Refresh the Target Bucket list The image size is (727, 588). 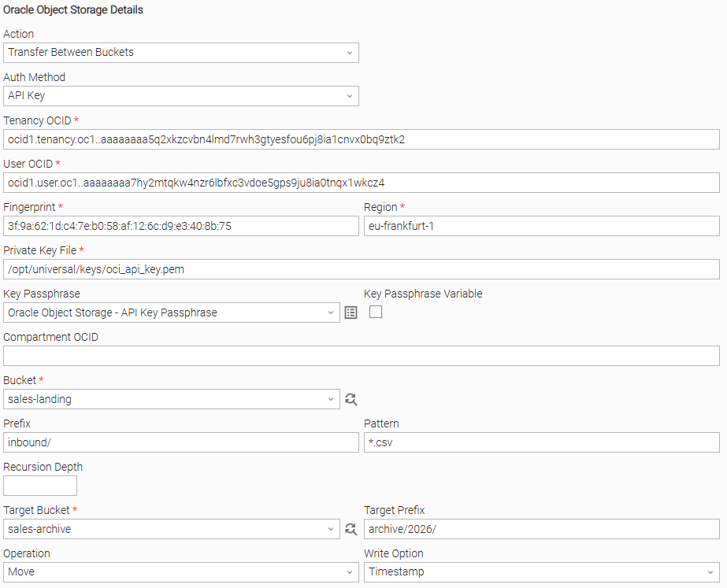click(x=351, y=529)
